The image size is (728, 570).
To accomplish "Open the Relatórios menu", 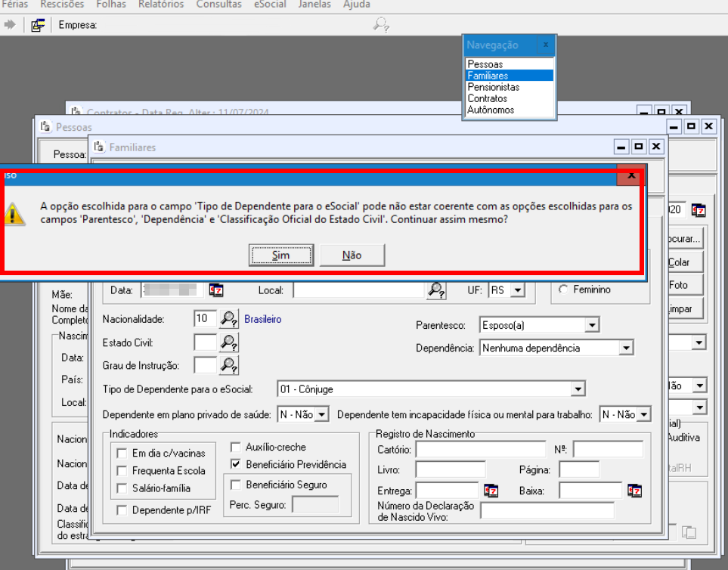I will coord(161,5).
